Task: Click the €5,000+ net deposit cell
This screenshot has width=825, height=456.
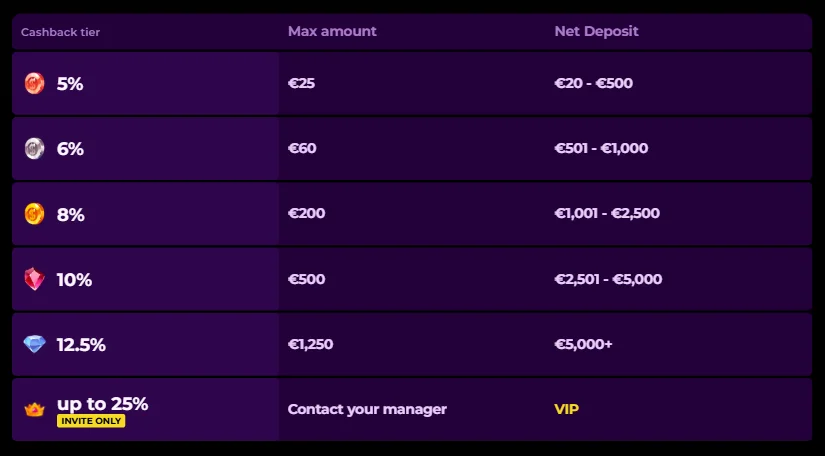Action: point(583,345)
